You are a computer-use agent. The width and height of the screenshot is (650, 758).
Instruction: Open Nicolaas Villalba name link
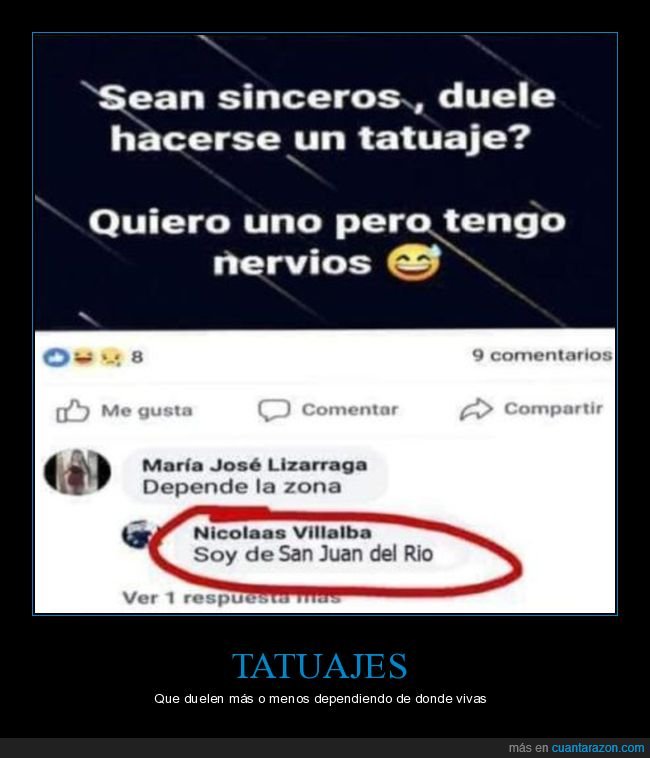[282, 533]
